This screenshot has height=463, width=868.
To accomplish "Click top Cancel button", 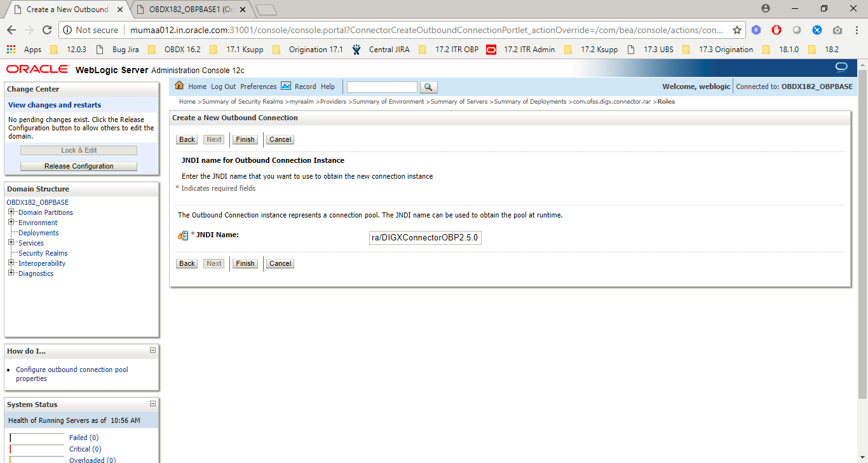I will (x=280, y=139).
